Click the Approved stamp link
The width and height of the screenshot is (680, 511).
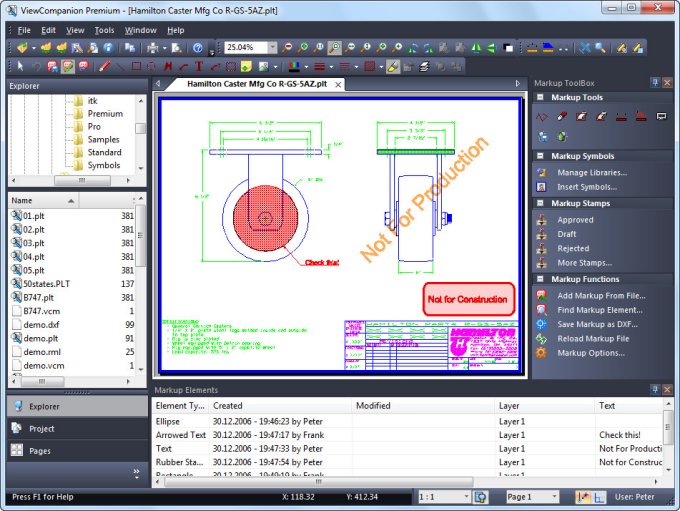575,220
